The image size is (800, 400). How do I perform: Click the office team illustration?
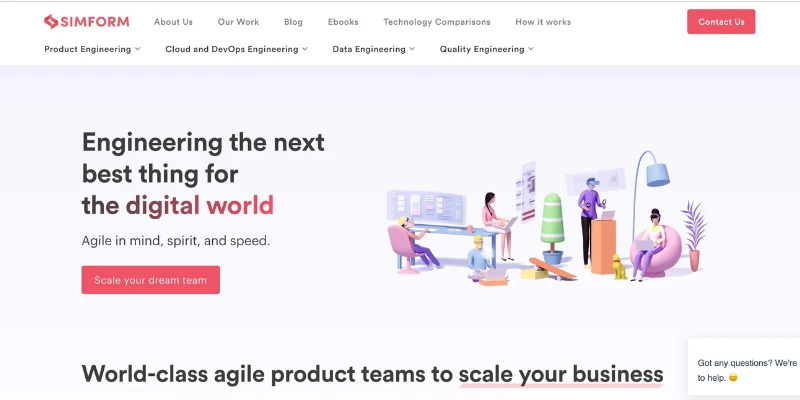[x=547, y=217]
